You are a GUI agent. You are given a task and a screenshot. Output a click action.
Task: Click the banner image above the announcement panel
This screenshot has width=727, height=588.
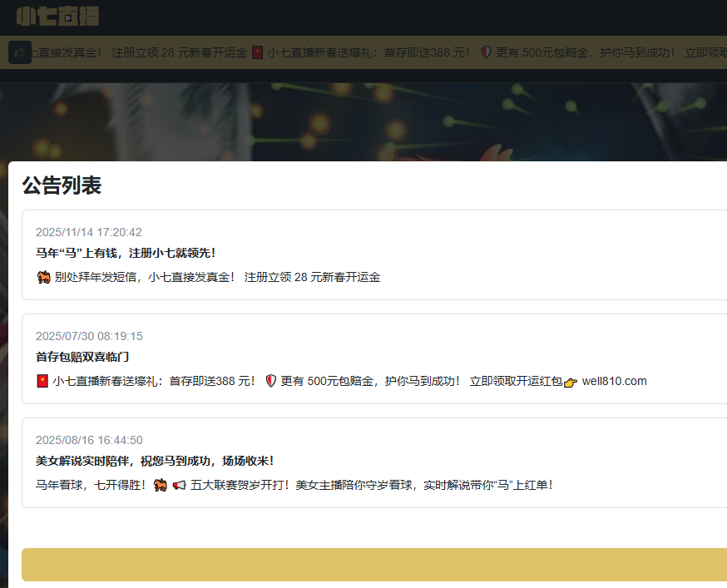363,121
